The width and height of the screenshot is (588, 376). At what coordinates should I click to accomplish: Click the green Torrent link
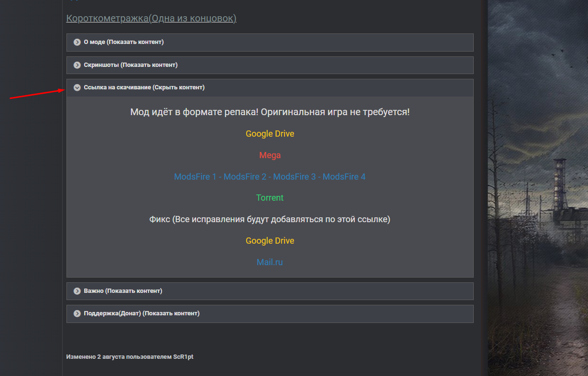pyautogui.click(x=270, y=198)
